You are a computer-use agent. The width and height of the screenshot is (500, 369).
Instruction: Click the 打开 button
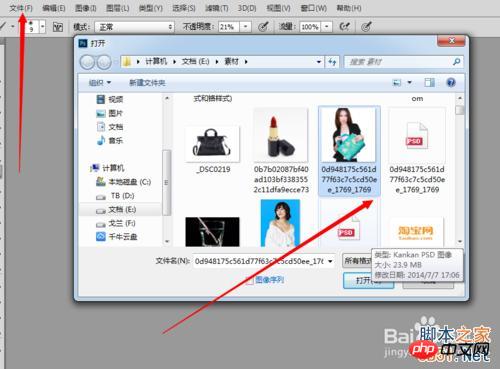(368, 280)
